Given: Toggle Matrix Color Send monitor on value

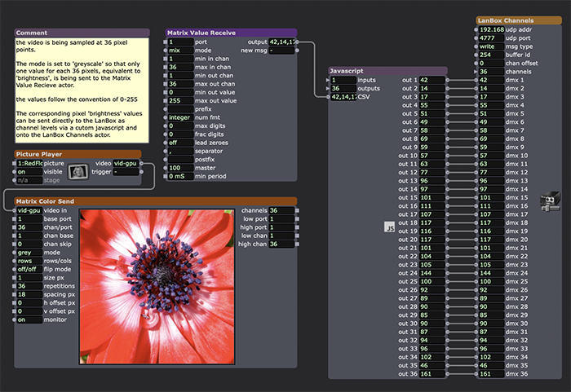Looking at the screenshot, I should [x=30, y=319].
